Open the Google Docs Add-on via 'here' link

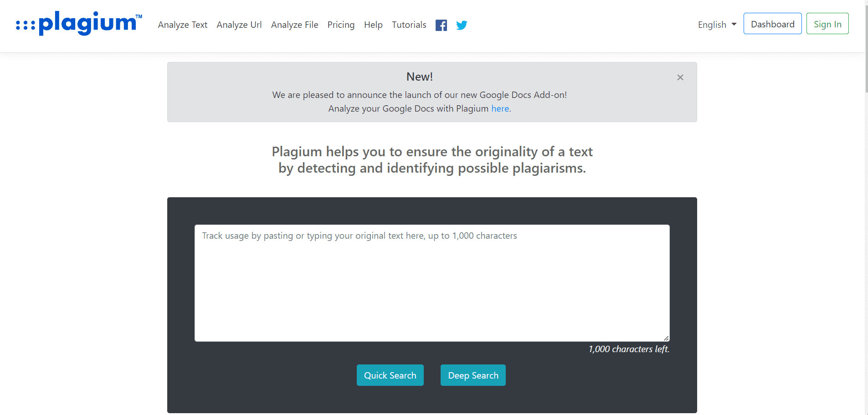(x=499, y=108)
